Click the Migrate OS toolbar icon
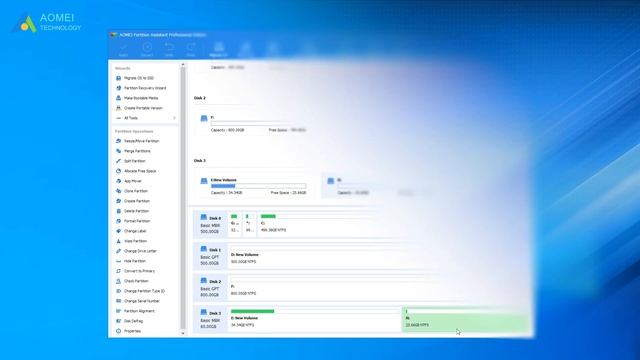640x360 pixels. pyautogui.click(x=218, y=49)
